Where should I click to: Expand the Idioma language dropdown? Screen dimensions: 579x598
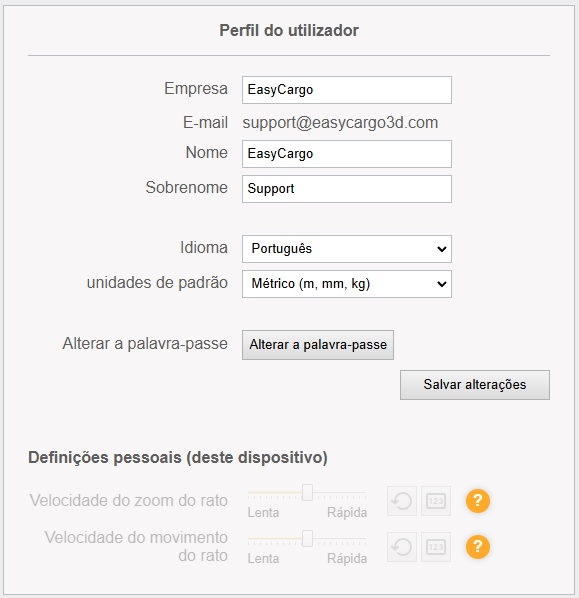(347, 249)
